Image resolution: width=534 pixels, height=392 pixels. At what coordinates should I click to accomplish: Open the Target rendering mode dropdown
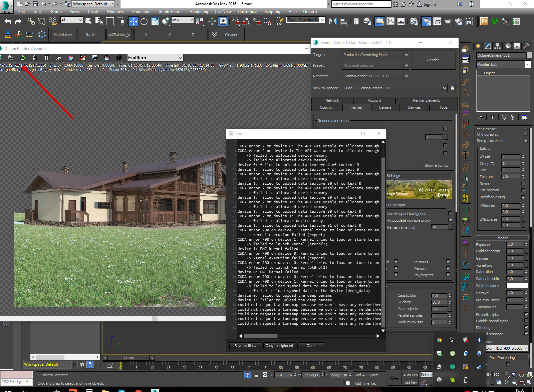coord(376,55)
